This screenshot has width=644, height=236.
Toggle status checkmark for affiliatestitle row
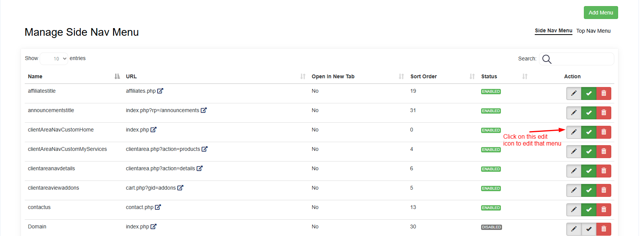point(589,93)
